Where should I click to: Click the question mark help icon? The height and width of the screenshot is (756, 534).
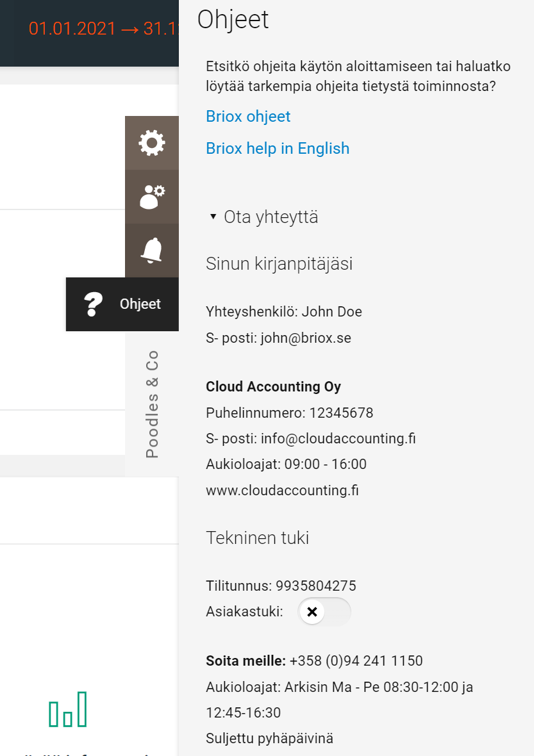(93, 304)
